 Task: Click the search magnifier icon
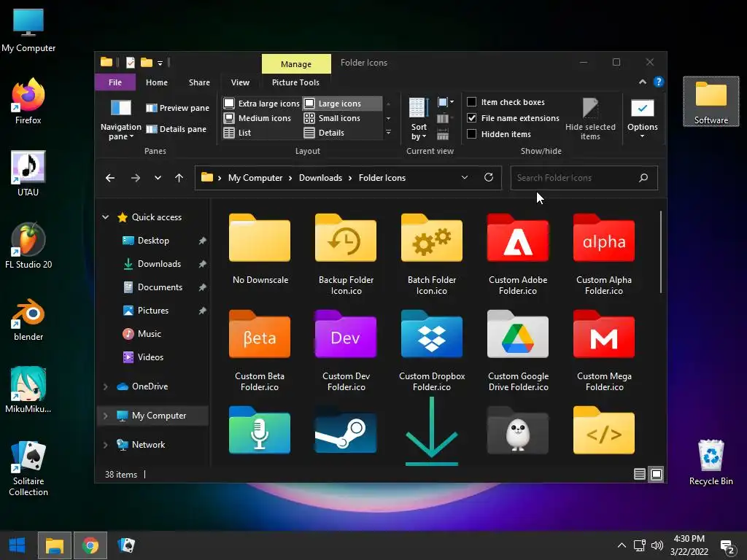[x=643, y=178]
